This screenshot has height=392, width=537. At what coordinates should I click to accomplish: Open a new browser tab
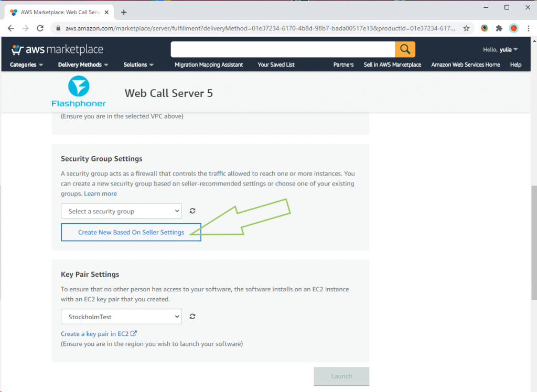[x=124, y=13]
